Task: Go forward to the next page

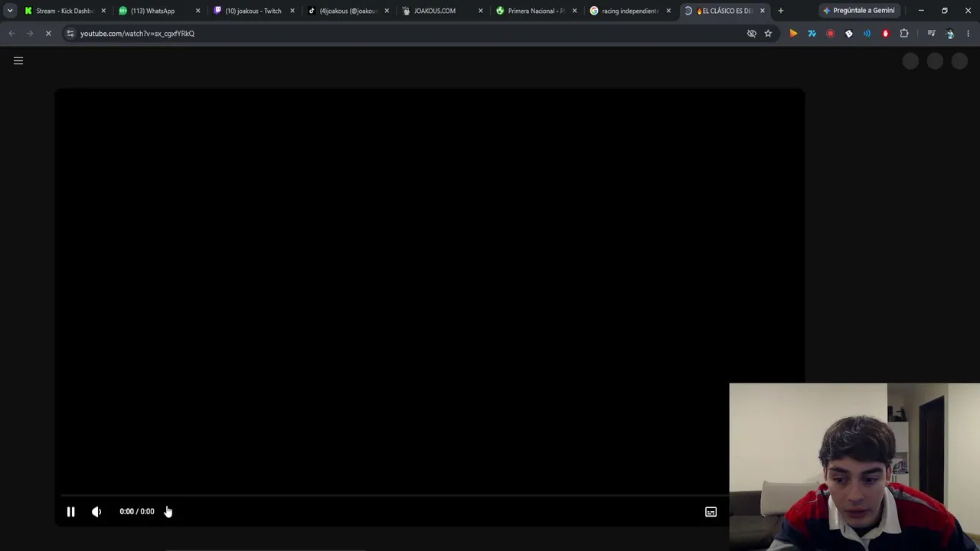Action: [x=30, y=34]
